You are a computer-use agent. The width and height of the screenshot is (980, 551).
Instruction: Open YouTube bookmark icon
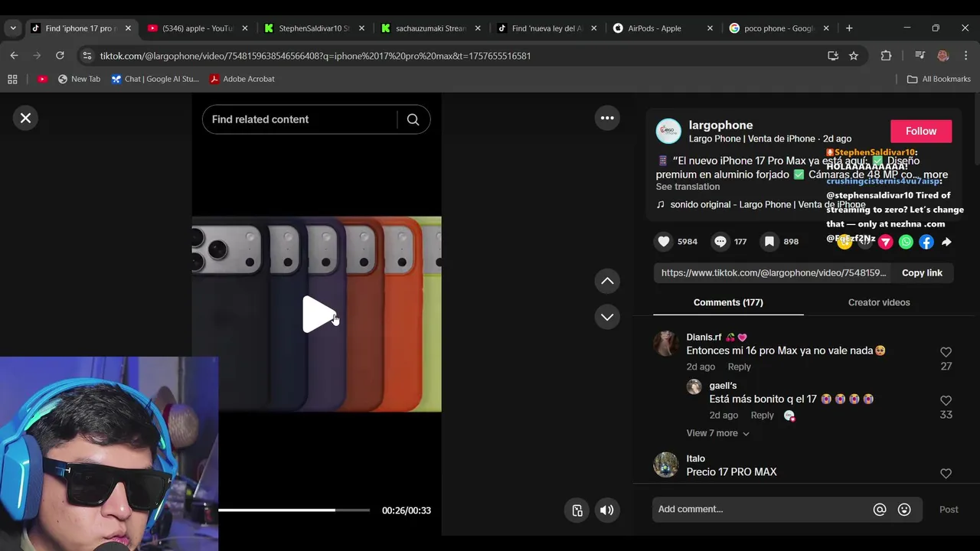pos(42,79)
